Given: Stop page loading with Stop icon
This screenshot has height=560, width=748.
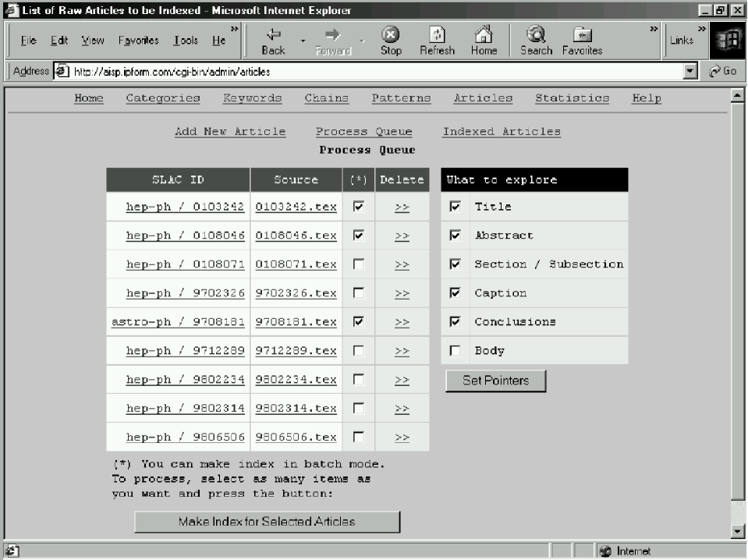Looking at the screenshot, I should (390, 34).
